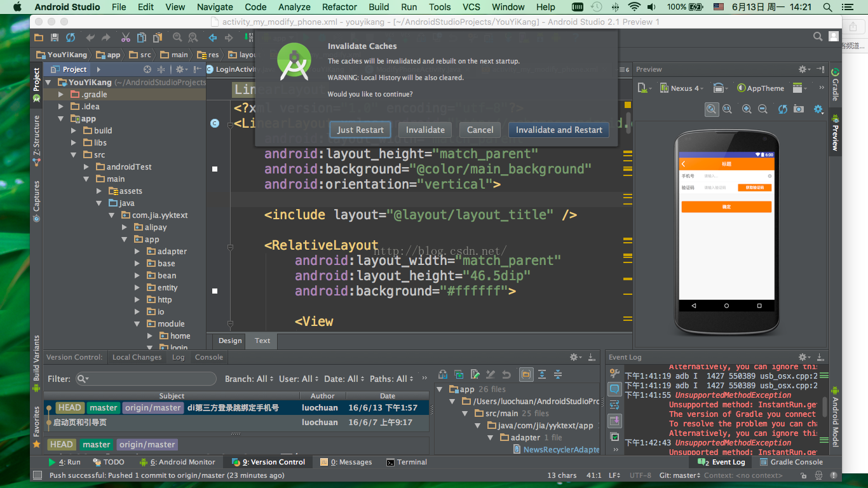Click the blue Back navigation arrow
The width and height of the screenshot is (868, 488).
(x=213, y=38)
